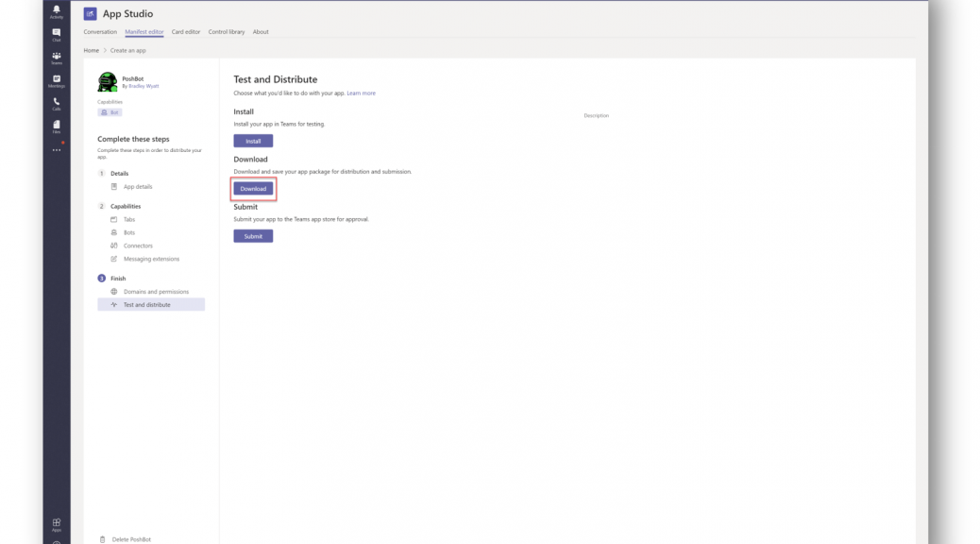The image size is (980, 544).
Task: Open Teams section in the sidebar
Action: pyautogui.click(x=57, y=59)
